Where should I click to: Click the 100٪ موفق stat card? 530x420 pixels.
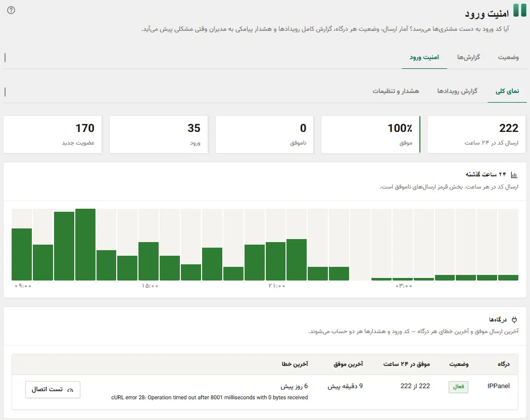pos(370,134)
